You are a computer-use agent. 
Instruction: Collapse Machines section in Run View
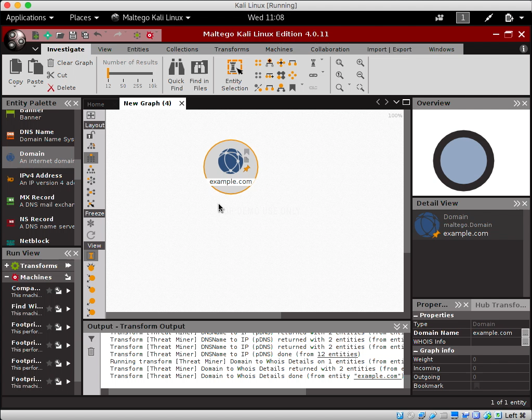point(6,277)
